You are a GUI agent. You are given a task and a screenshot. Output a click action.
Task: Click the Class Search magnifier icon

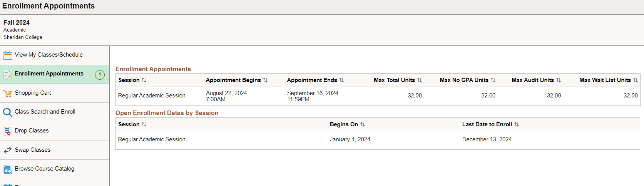pos(8,112)
